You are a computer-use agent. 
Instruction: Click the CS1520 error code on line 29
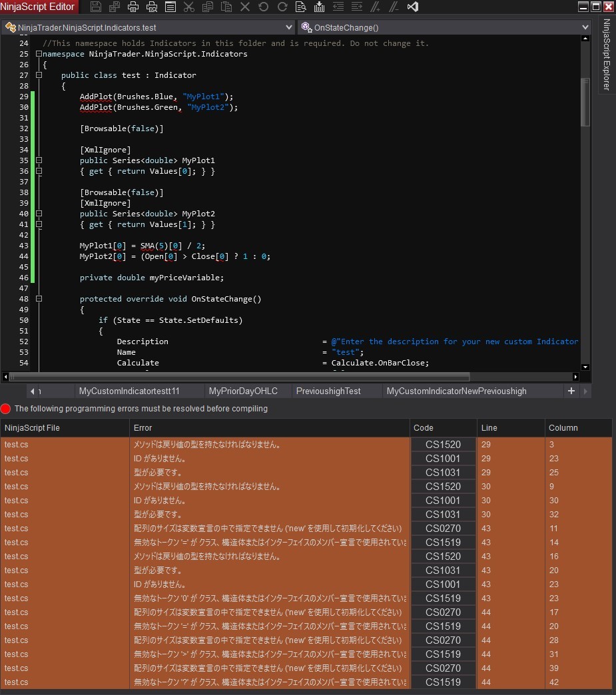(x=443, y=444)
